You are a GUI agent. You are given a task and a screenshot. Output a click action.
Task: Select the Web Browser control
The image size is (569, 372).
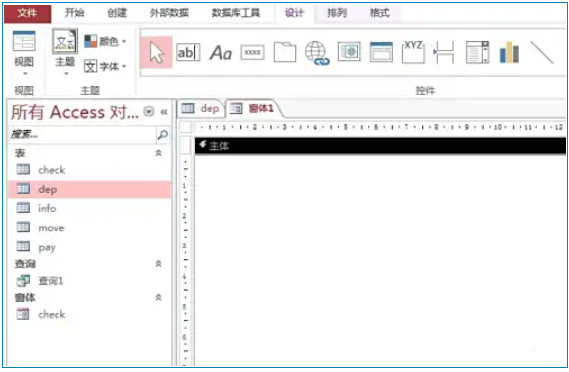(349, 52)
